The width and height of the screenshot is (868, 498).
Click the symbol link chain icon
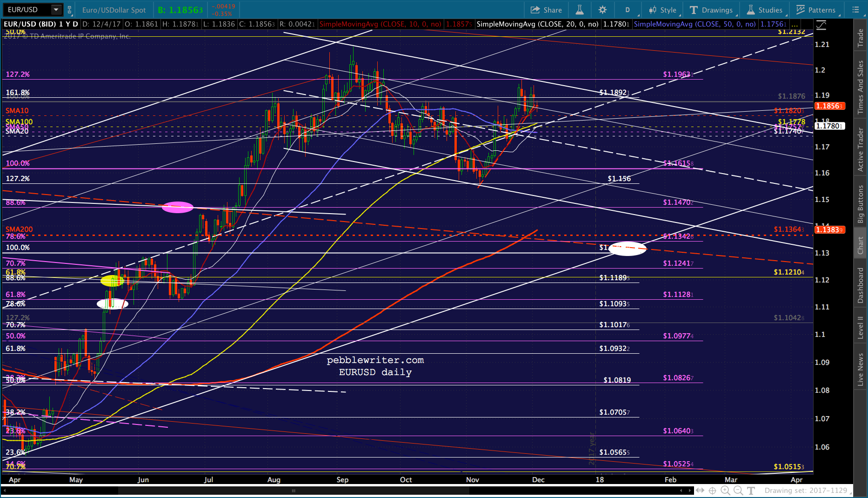click(70, 10)
